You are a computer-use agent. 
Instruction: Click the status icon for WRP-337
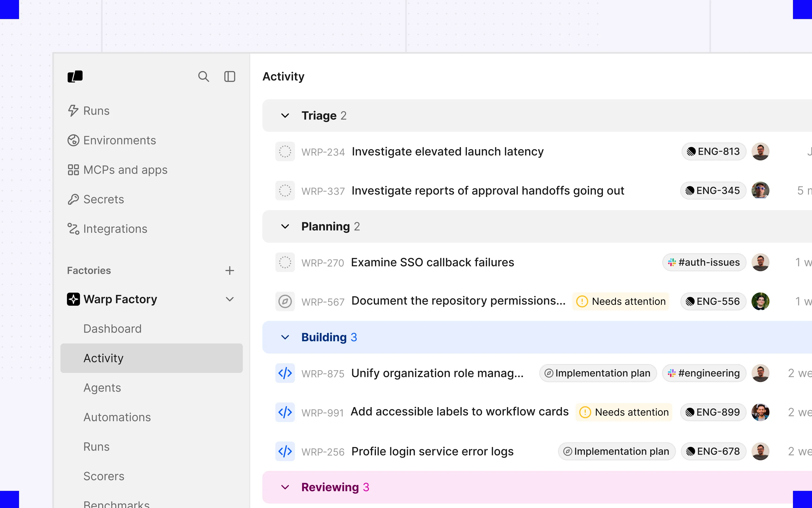(x=285, y=190)
